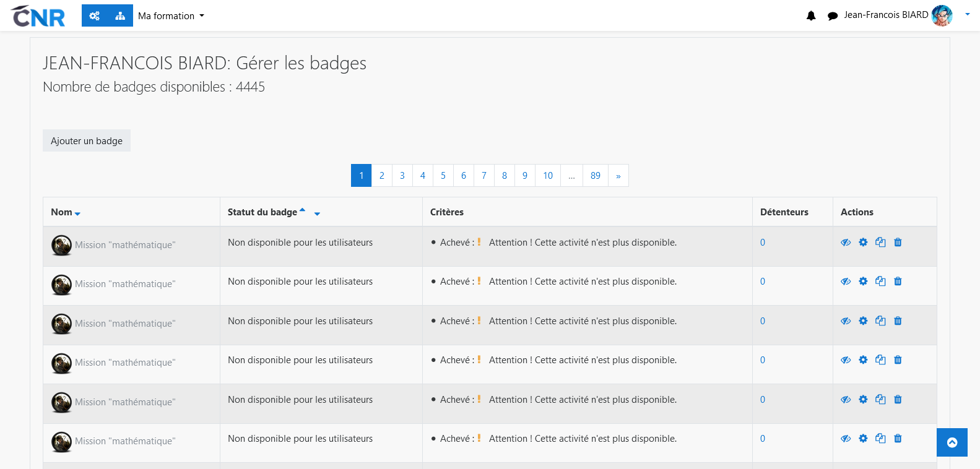Open the cogs administration menu icon
Image resolution: width=980 pixels, height=469 pixels.
94,15
